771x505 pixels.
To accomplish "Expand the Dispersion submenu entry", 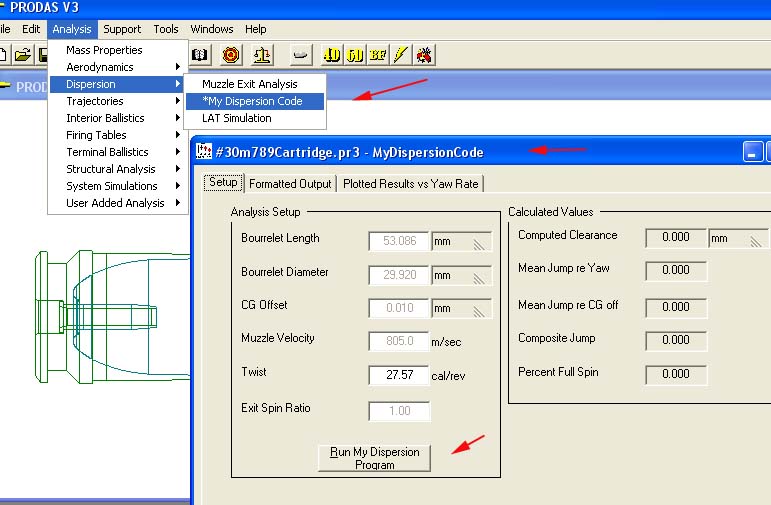I will tap(118, 84).
